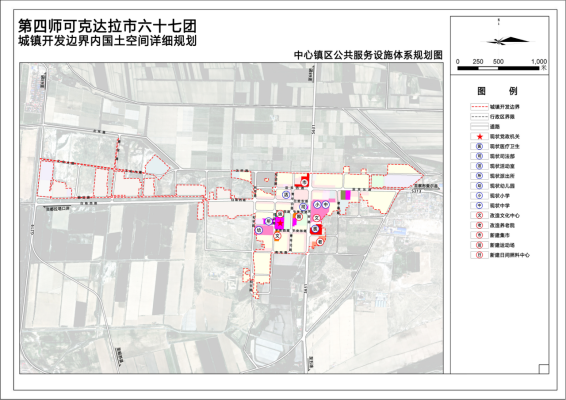
Task: Select the blue 小 primary school marker on the map
Action: tap(317, 205)
